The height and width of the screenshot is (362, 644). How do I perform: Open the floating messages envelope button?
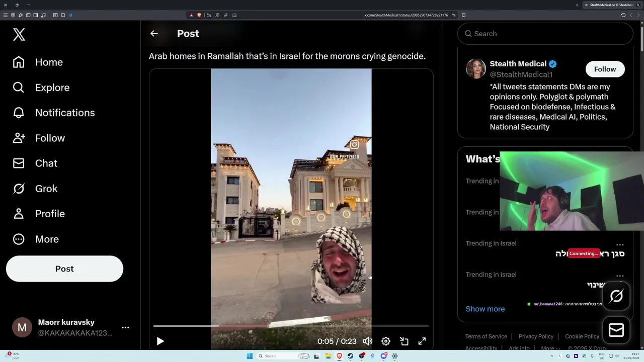(x=616, y=330)
